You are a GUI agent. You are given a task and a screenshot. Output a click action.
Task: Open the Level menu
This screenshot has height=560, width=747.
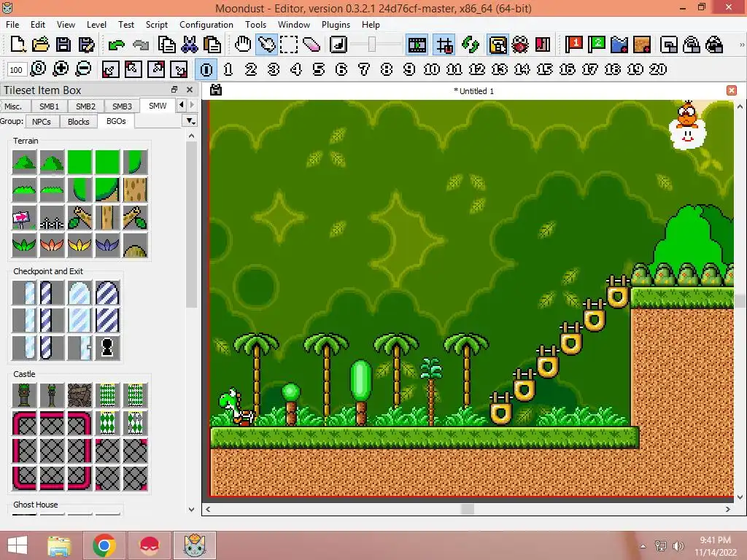coord(96,24)
